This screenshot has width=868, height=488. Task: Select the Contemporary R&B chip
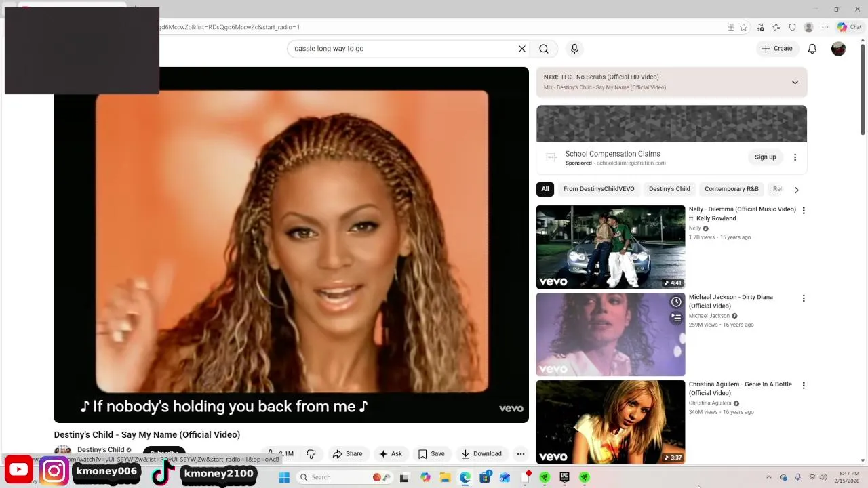point(731,189)
